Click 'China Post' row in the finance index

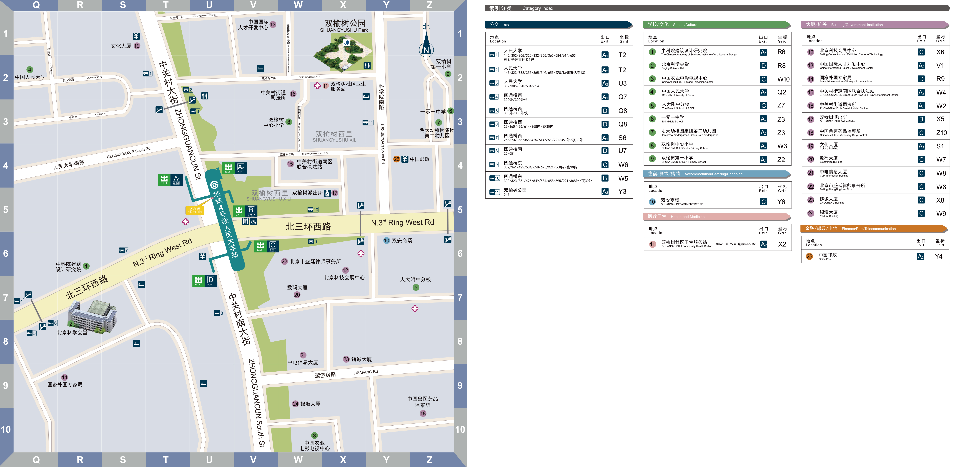(875, 256)
